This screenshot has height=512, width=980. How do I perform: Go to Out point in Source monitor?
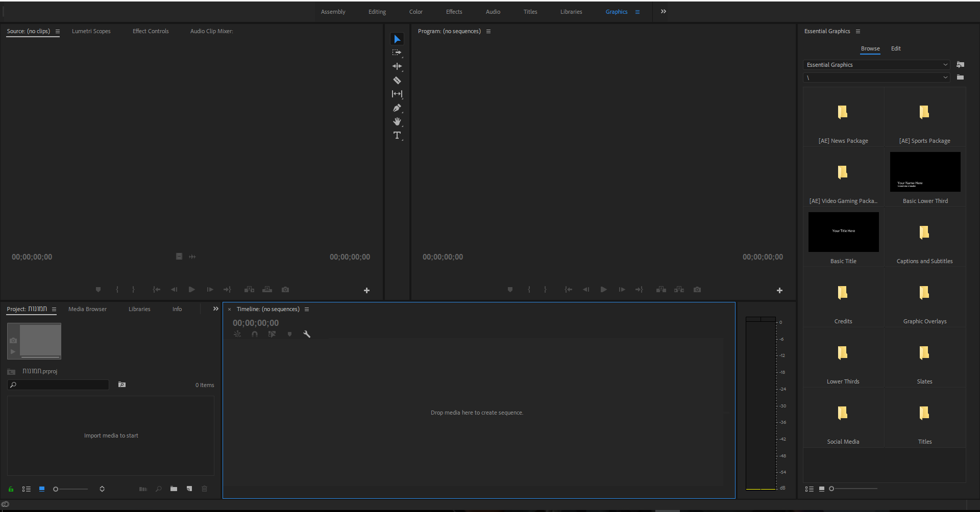click(x=228, y=290)
